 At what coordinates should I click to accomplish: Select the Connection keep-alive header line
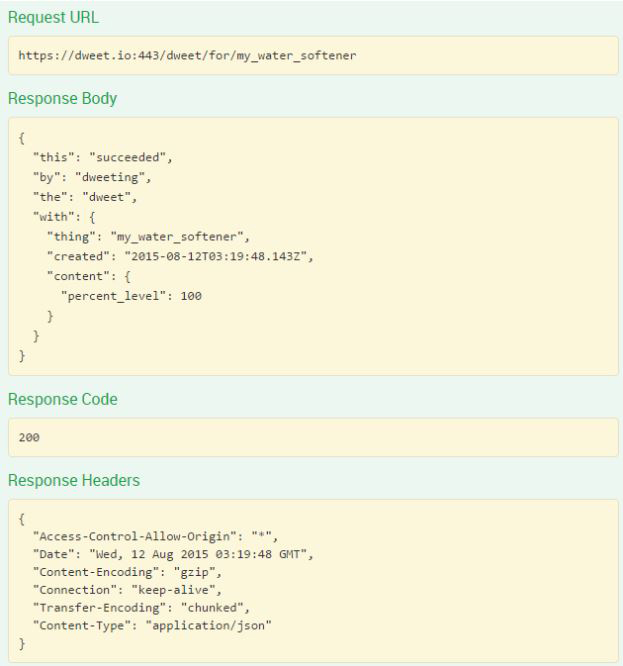point(126,590)
